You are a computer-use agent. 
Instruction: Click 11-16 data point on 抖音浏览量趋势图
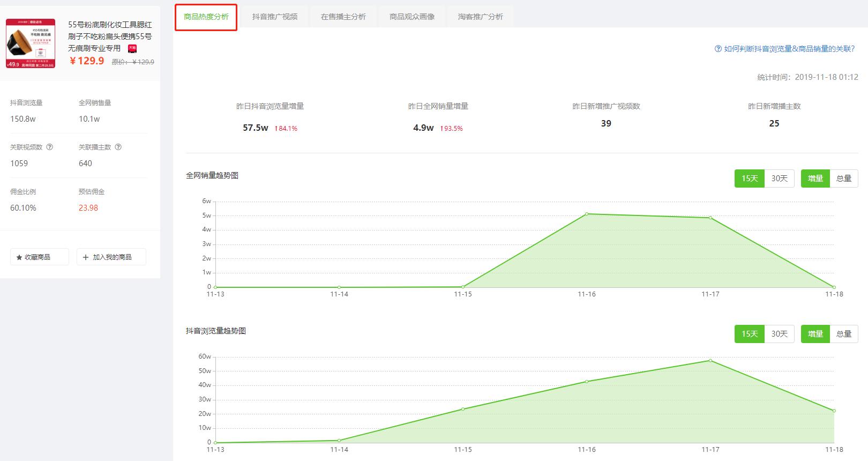[587, 382]
